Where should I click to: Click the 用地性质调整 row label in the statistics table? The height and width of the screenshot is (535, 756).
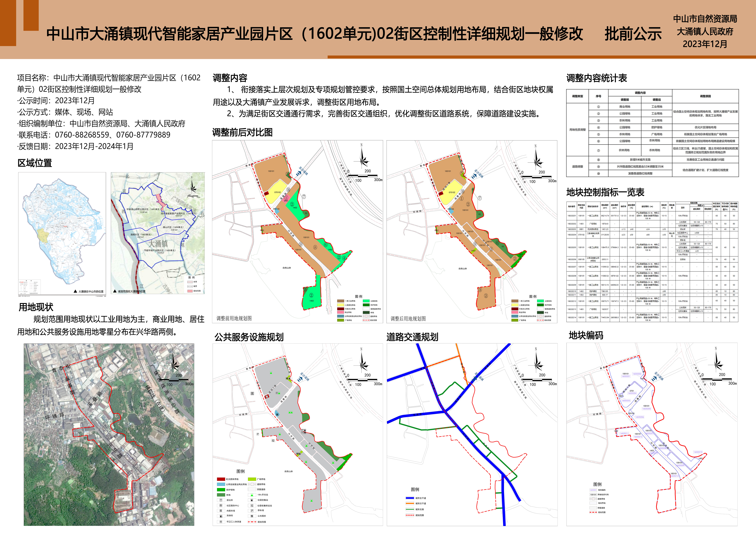pyautogui.click(x=578, y=130)
